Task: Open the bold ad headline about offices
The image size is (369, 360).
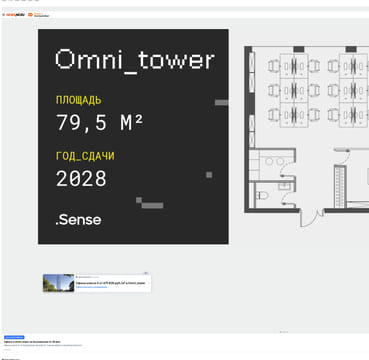Action: pos(111,283)
